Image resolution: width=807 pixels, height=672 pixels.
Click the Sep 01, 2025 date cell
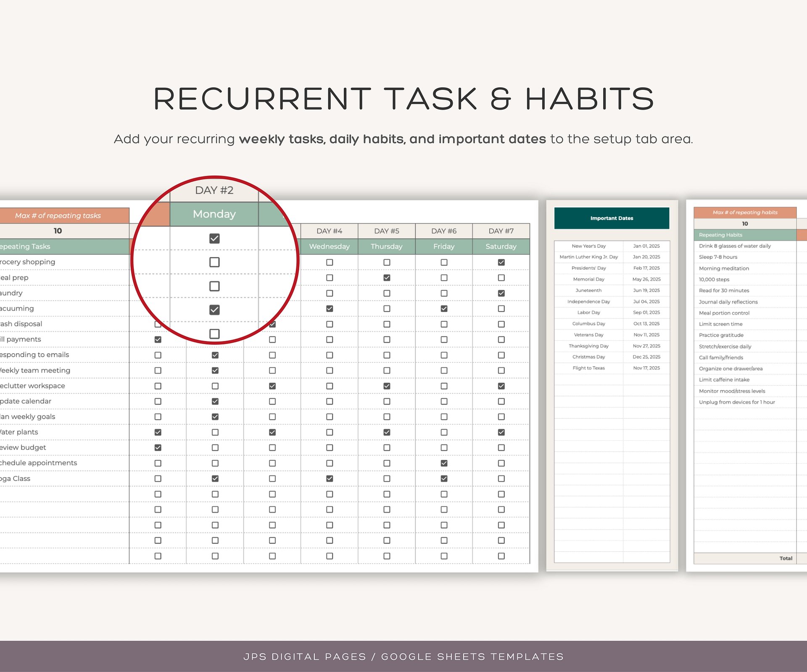646,312
